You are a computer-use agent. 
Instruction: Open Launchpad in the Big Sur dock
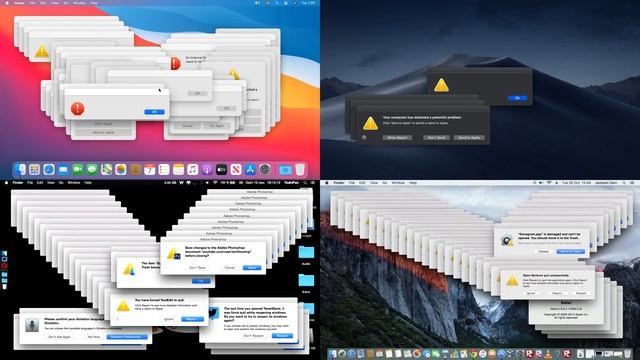point(34,169)
